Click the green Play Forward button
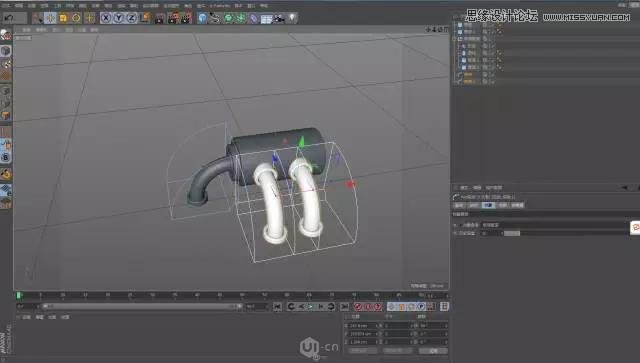640x363 pixels. point(311,306)
